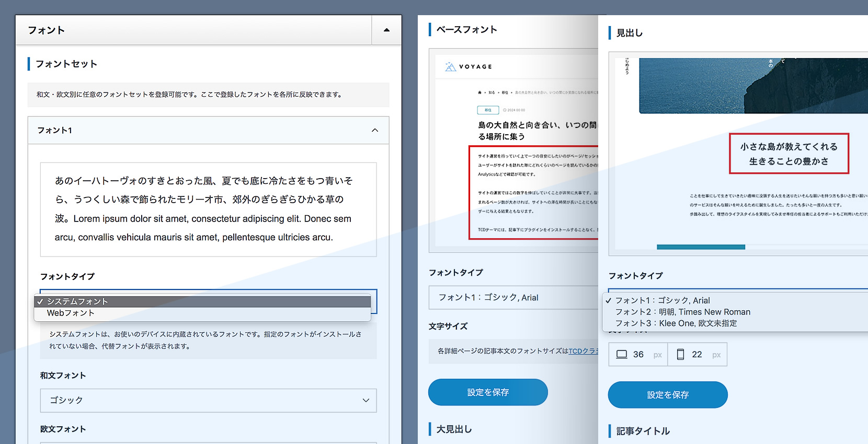868x444 pixels.
Task: Click the font preview sample text box
Action: (208, 209)
